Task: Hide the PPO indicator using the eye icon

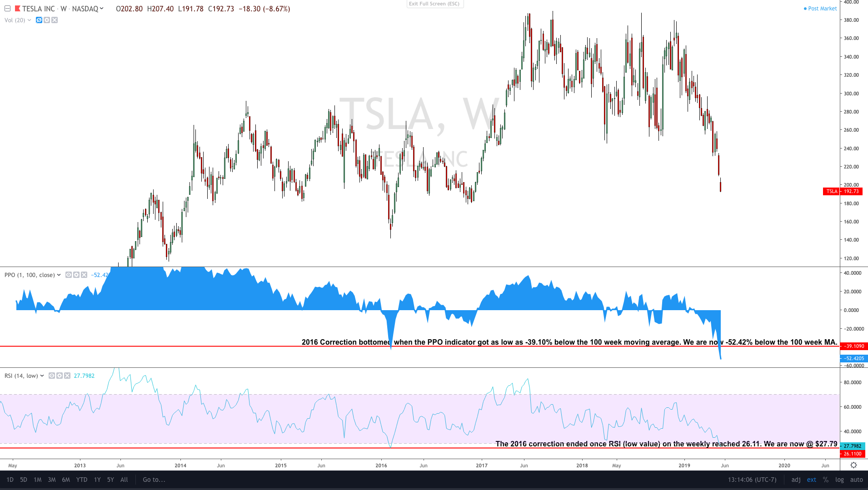Action: [x=69, y=275]
